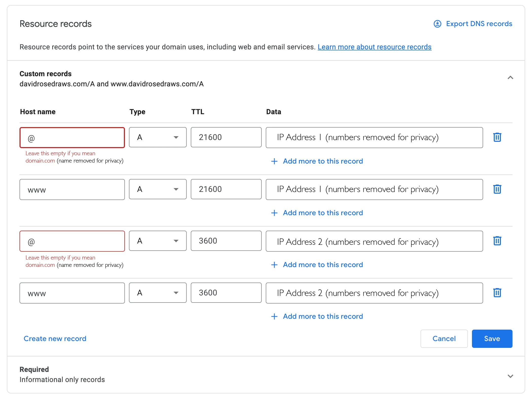This screenshot has height=400, width=532.
Task: Delete the first @ record with trash icon
Action: tap(497, 137)
